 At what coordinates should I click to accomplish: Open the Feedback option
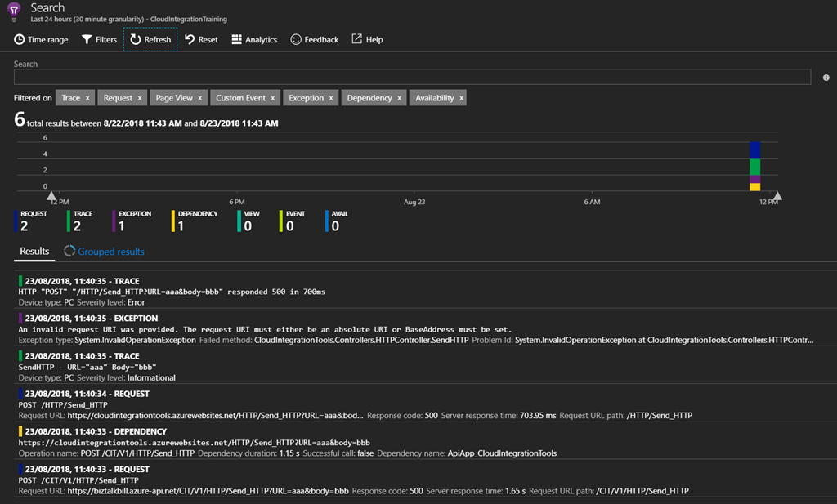315,39
